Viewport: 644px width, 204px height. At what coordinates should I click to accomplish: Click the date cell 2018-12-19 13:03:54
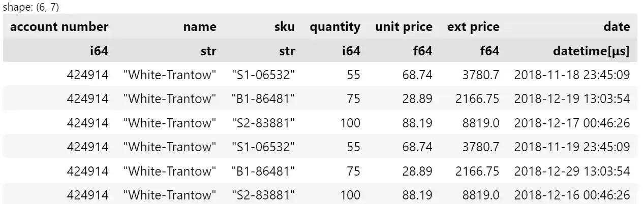pyautogui.click(x=572, y=99)
